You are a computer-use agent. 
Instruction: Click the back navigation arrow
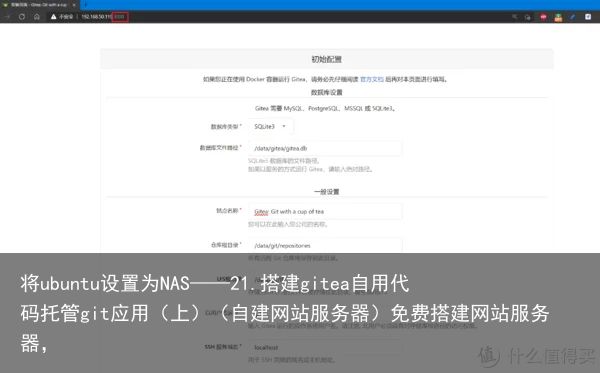pyautogui.click(x=7, y=17)
